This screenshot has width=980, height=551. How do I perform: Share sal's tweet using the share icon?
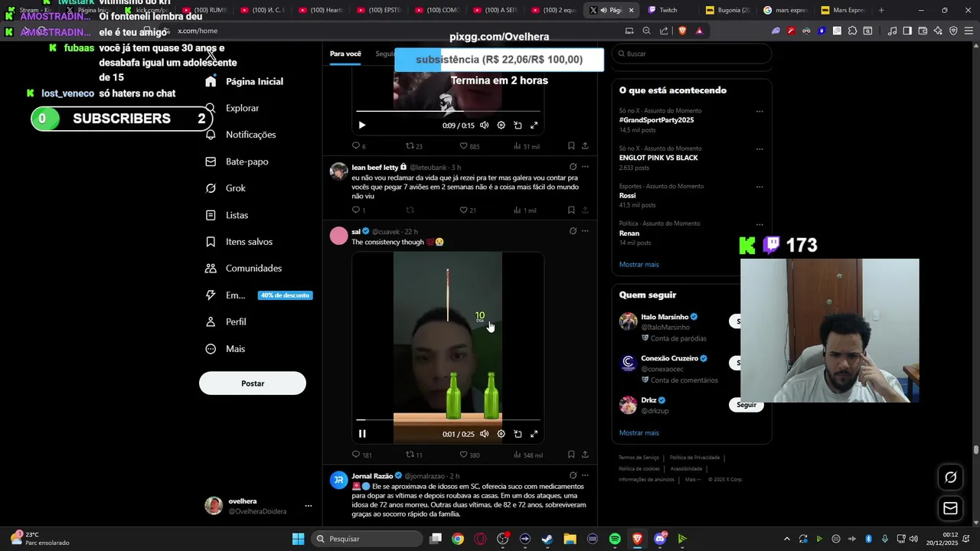[585, 455]
